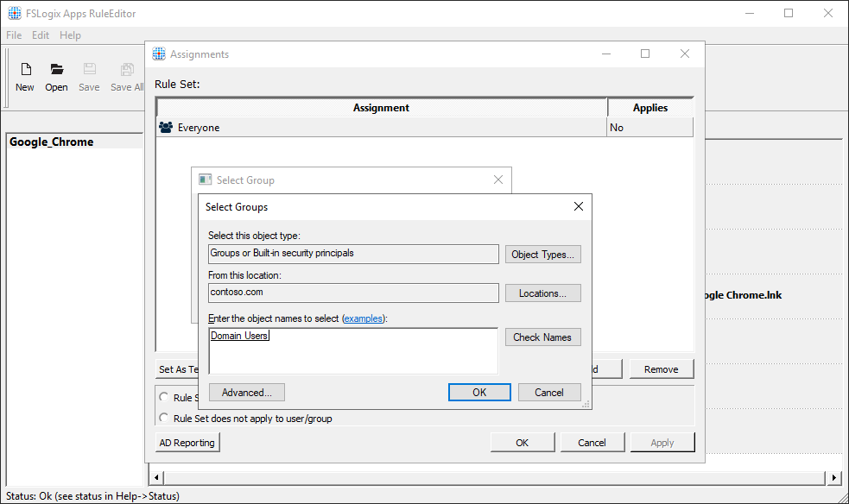Click Cancel in Assignments window
Viewport: 849px width, 504px height.
point(592,443)
